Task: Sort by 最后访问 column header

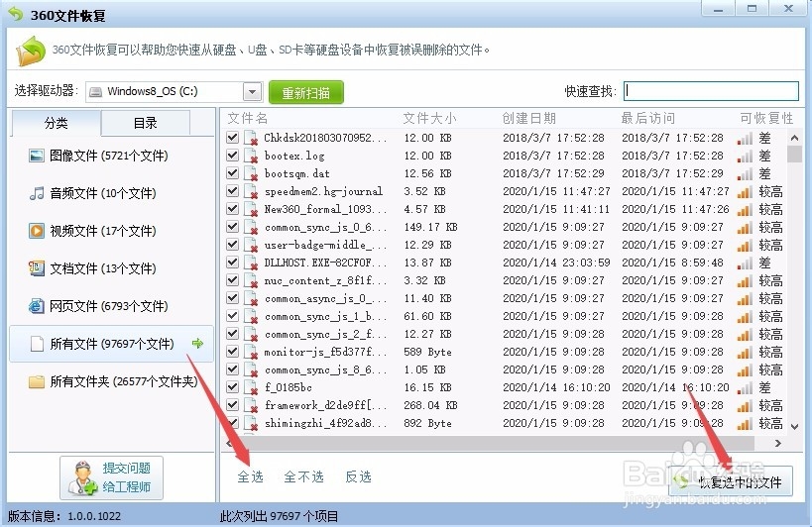Action: 647,119
